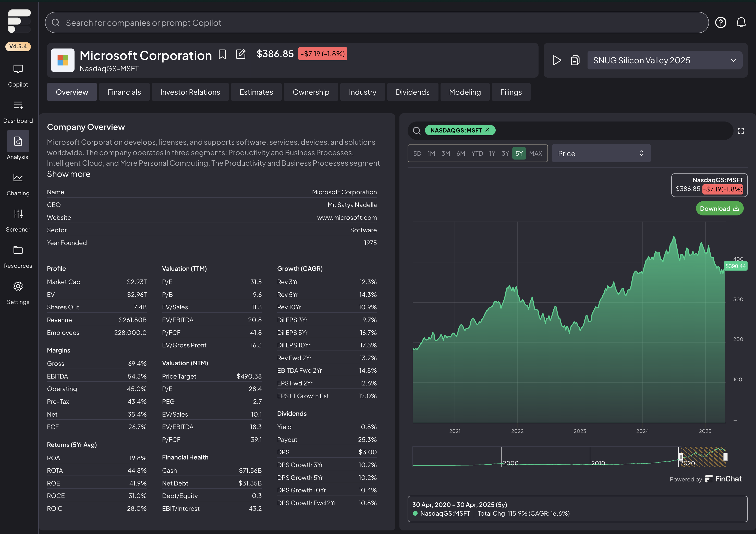Image resolution: width=756 pixels, height=534 pixels.
Task: Expand the description with Show more
Action: point(68,174)
